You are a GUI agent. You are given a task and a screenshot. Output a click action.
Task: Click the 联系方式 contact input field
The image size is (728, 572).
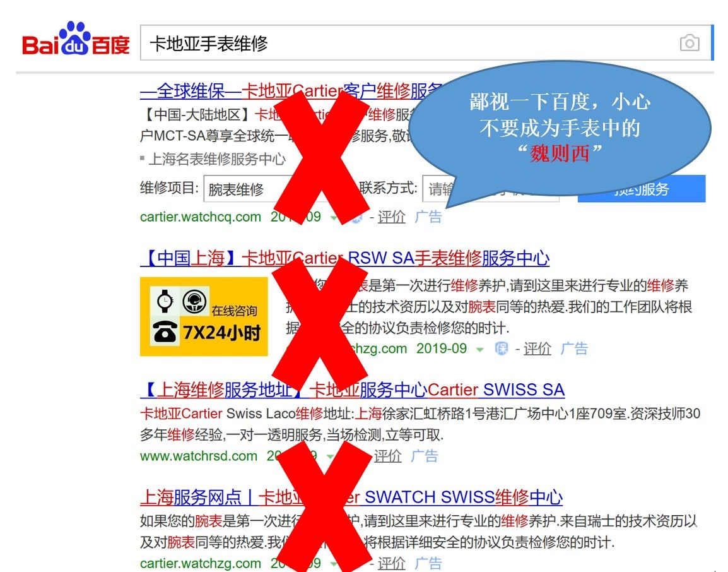[435, 189]
